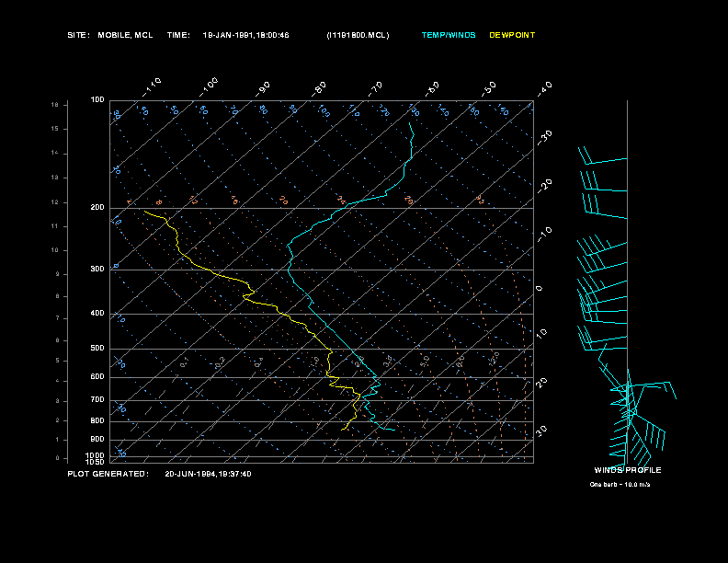
Task: Click the 1050 pressure level label
Action: [96, 462]
